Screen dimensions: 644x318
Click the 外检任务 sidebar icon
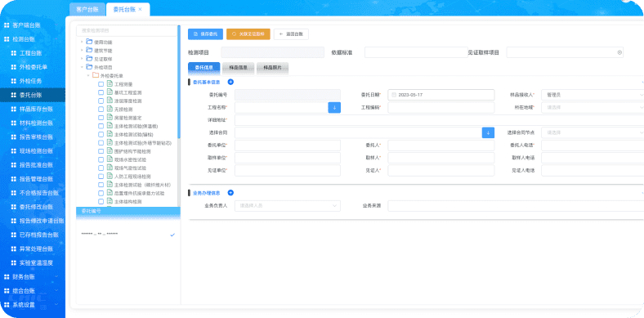[x=13, y=82]
